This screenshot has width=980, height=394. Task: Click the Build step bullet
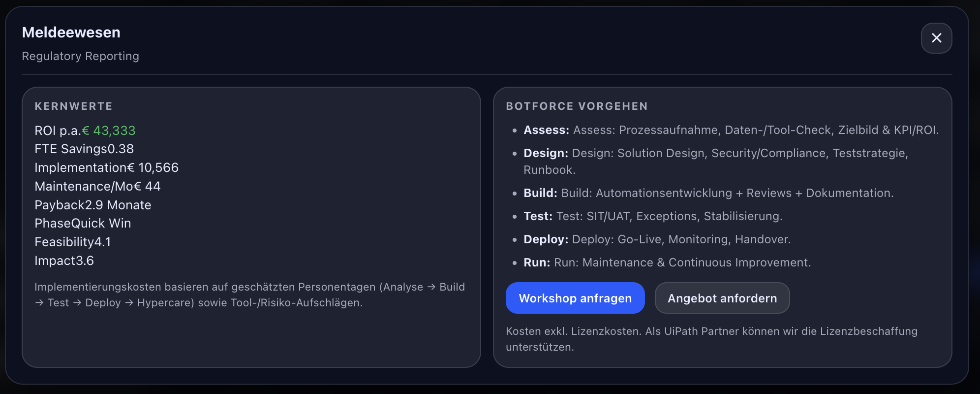[708, 193]
